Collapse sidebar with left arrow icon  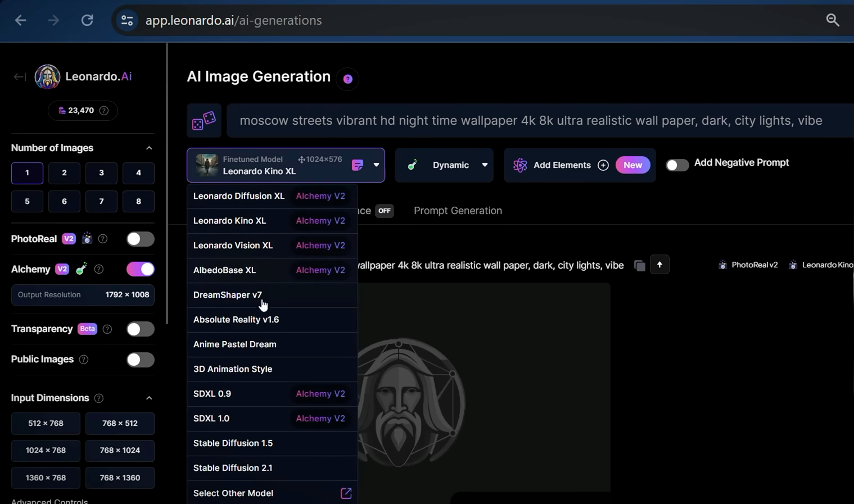[x=20, y=76]
